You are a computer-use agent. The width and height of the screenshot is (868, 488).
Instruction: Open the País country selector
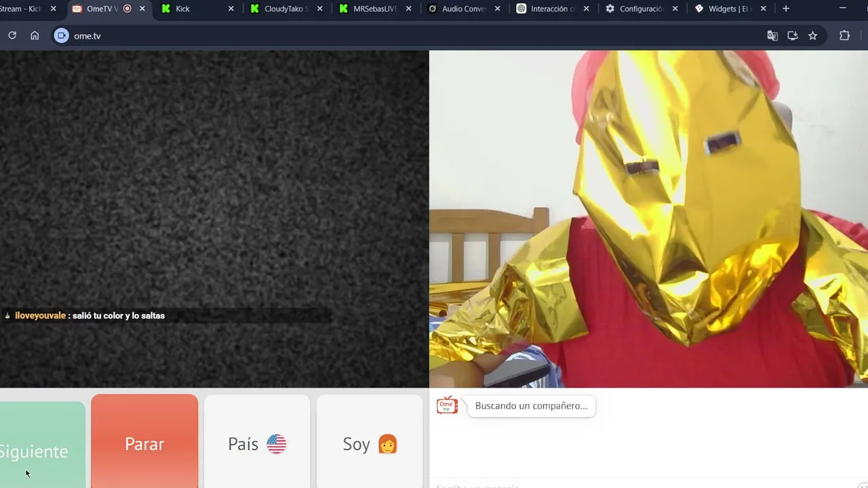(257, 441)
